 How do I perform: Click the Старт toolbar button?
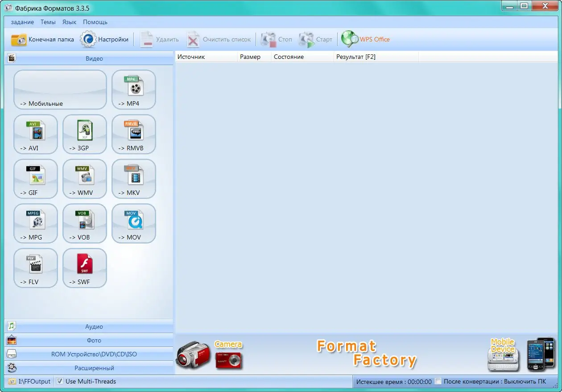point(316,39)
